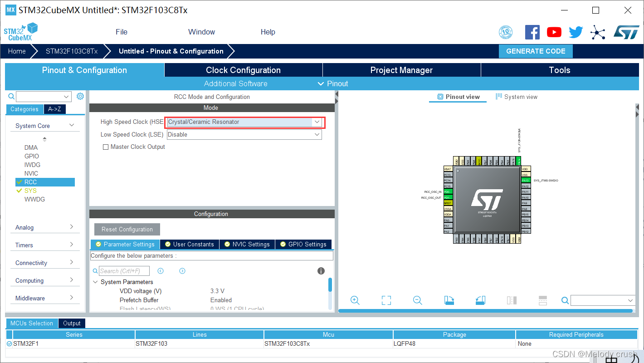Go to the STM32F103C8Tx breadcrumb
The image size is (644, 363).
point(72,51)
